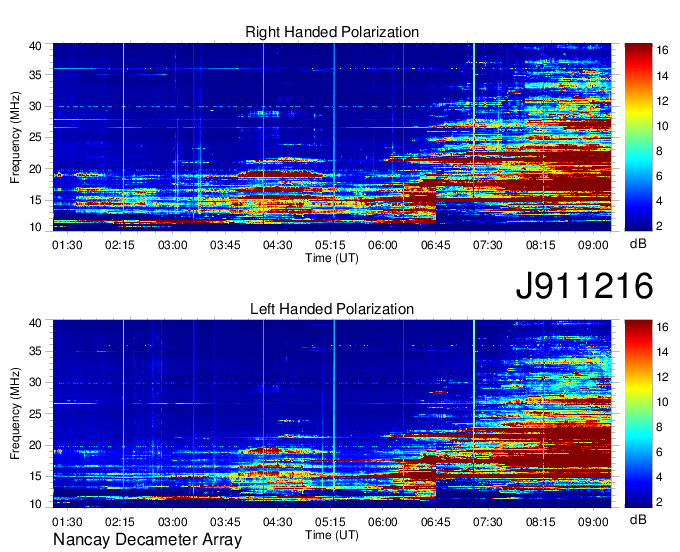Click the '30' frequency tick on the bottom plot

[36, 382]
